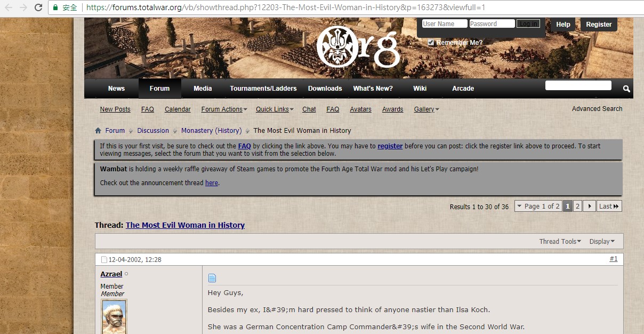Click the search magnifier icon
Image resolution: width=644 pixels, height=334 pixels.
(x=626, y=89)
